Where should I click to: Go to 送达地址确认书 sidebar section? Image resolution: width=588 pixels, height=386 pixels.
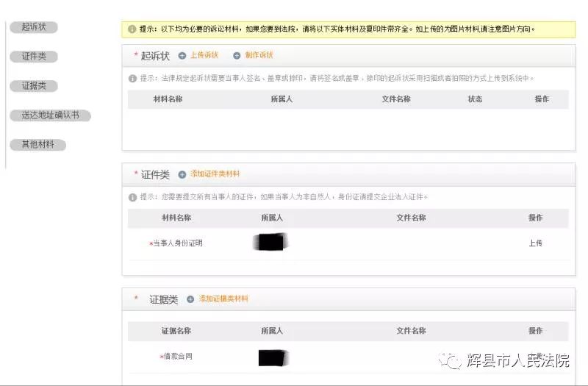tap(50, 115)
